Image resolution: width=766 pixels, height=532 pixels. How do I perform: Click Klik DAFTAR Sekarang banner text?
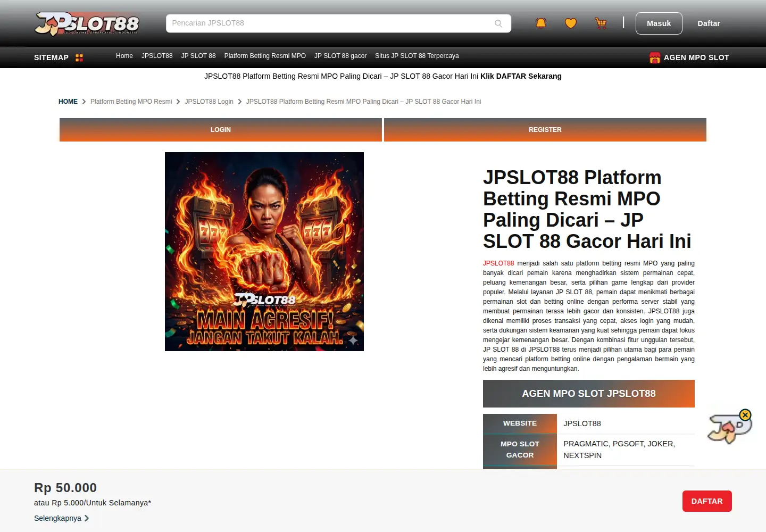(521, 76)
